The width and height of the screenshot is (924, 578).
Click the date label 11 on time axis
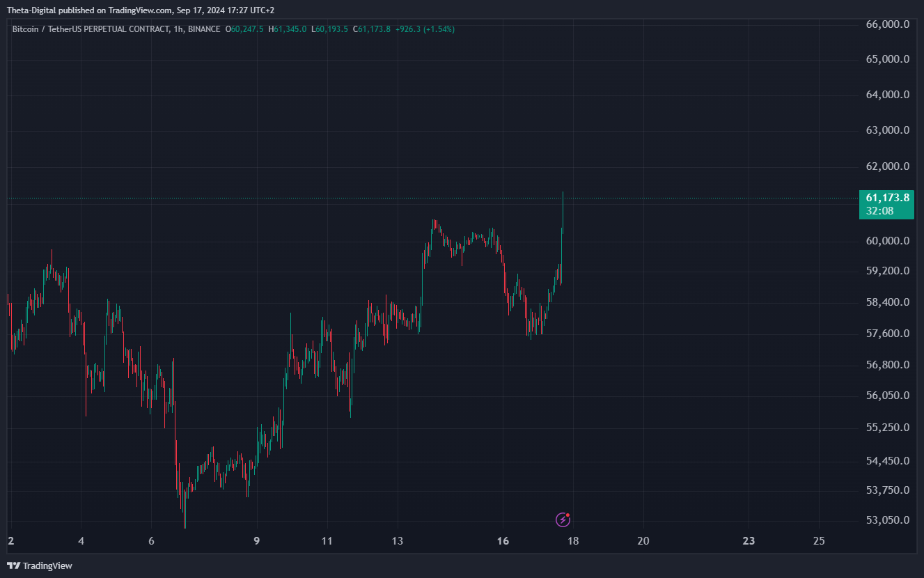327,541
